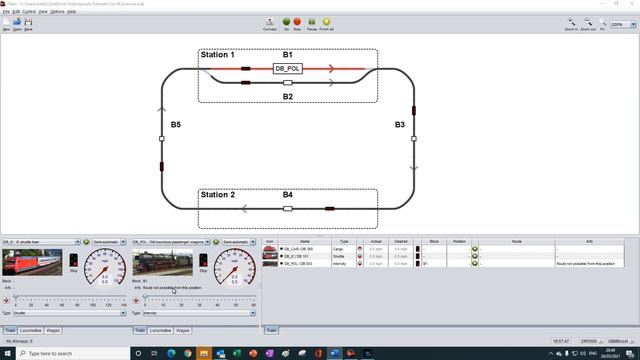640x360 pixels.
Task: Click the block B4 marker on the track
Action: tap(288, 209)
